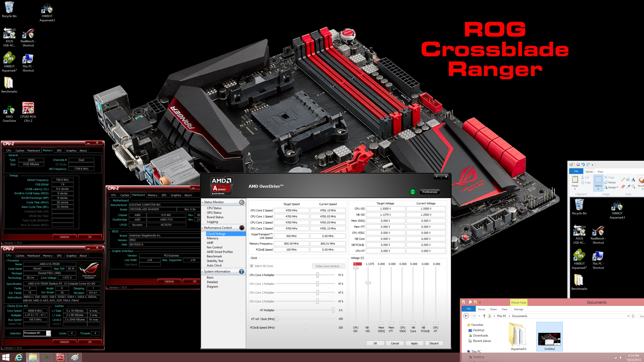Open CPU Status under Status Monitor
The image size is (644, 362).
coord(214,208)
